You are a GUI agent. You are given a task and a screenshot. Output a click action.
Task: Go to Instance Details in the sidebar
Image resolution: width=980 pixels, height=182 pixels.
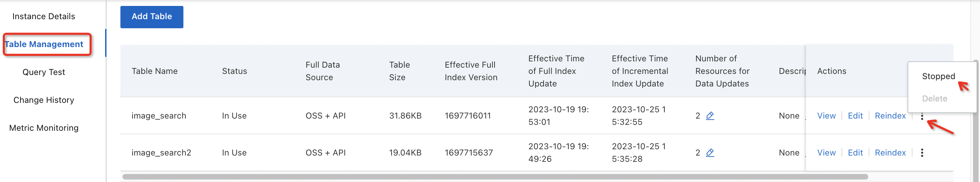(44, 16)
